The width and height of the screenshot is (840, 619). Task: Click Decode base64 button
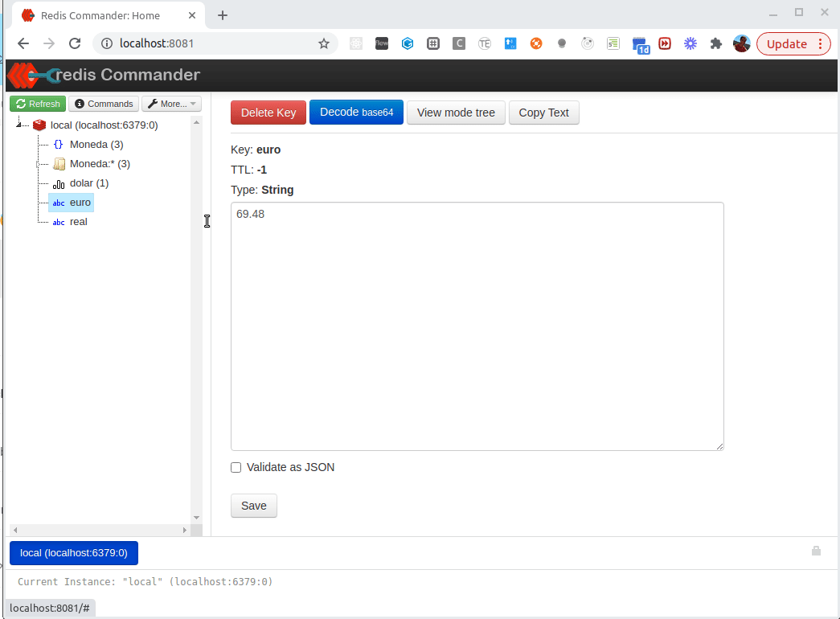(x=356, y=113)
